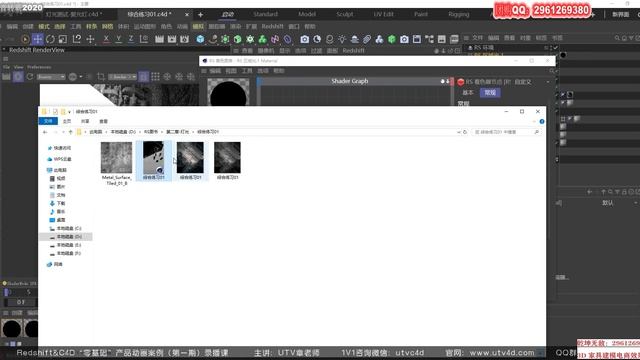Viewport: 640px width, 360px height.
Task: Click the Render to Picture Viewer icon
Action: click(x=172, y=39)
